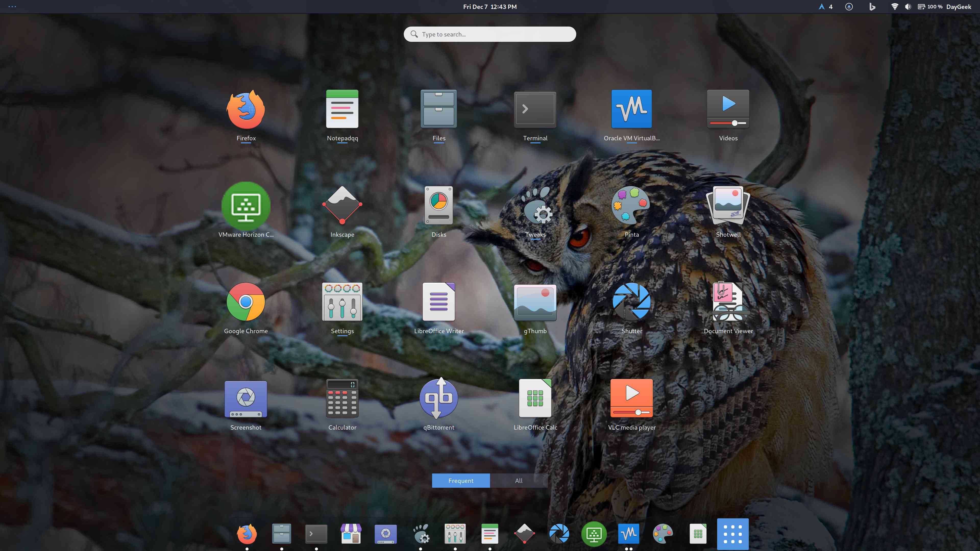Open the Wi-Fi indicator in top bar
Image resolution: width=980 pixels, height=551 pixels.
(895, 6)
